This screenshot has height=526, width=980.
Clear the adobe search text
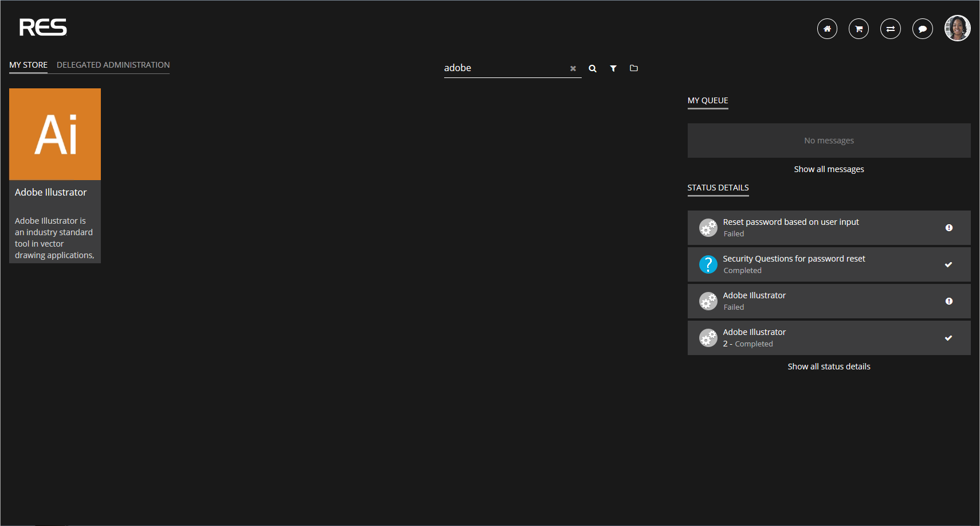[573, 68]
